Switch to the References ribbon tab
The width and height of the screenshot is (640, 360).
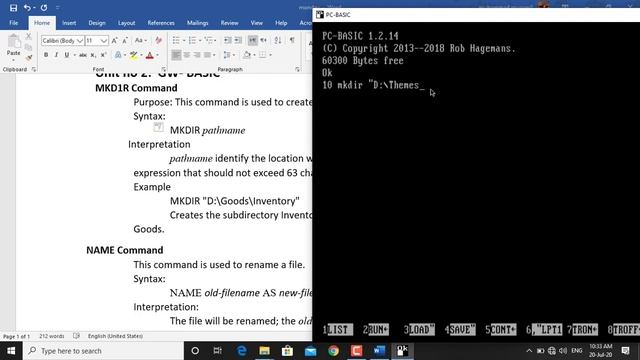161,23
